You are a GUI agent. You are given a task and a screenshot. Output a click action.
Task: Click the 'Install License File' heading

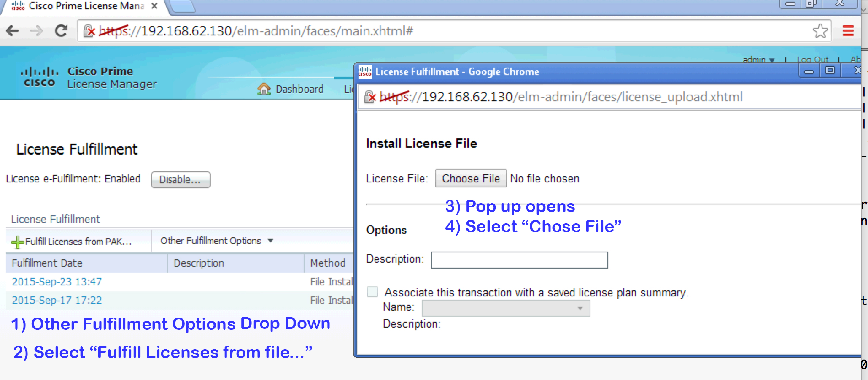[421, 144]
